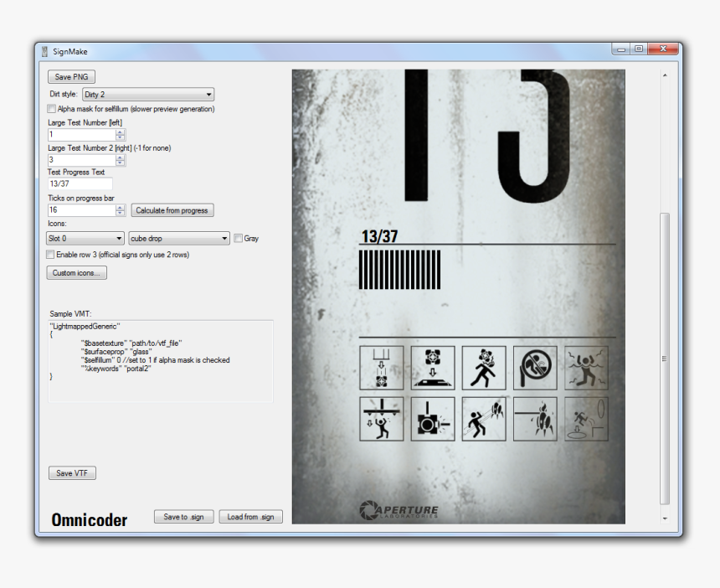The height and width of the screenshot is (588, 720).
Task: Click inside the Sample VMT text box
Action: pos(161,362)
